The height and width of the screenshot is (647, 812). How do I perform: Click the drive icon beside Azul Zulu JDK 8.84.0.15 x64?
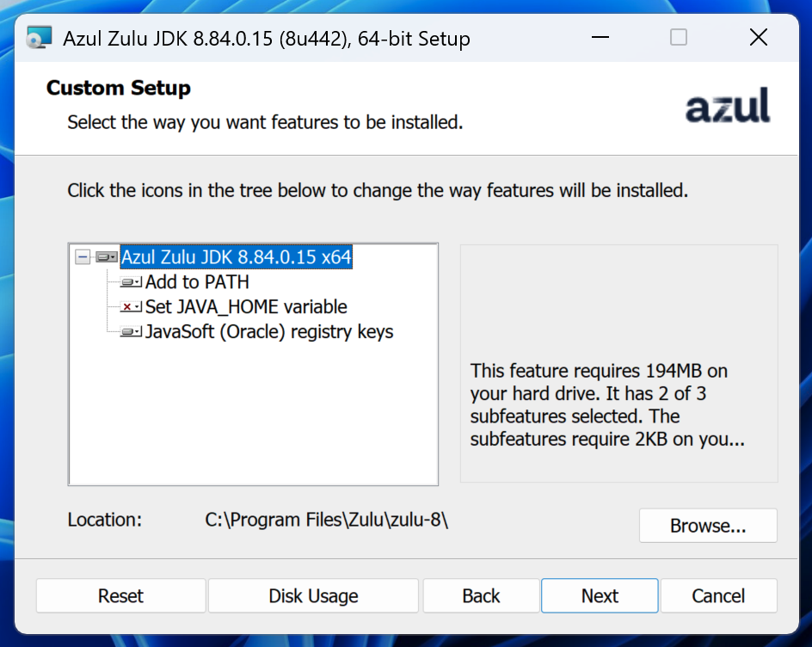107,256
